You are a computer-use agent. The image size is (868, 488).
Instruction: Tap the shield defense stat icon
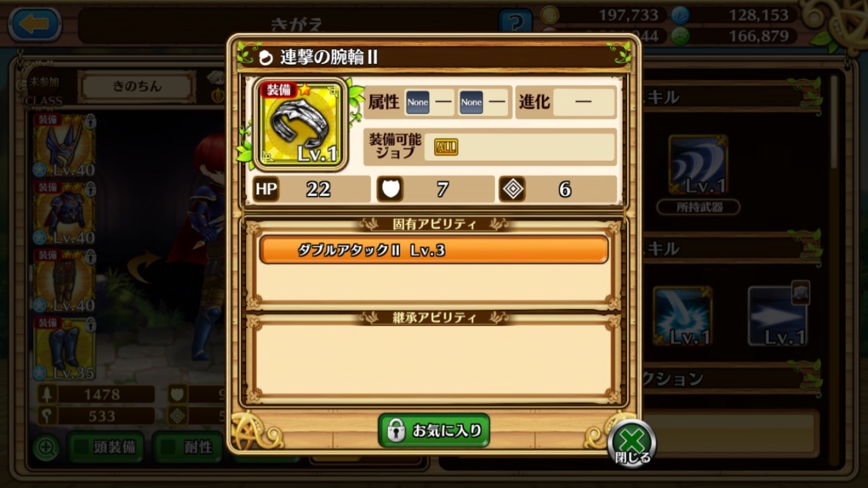click(x=390, y=189)
